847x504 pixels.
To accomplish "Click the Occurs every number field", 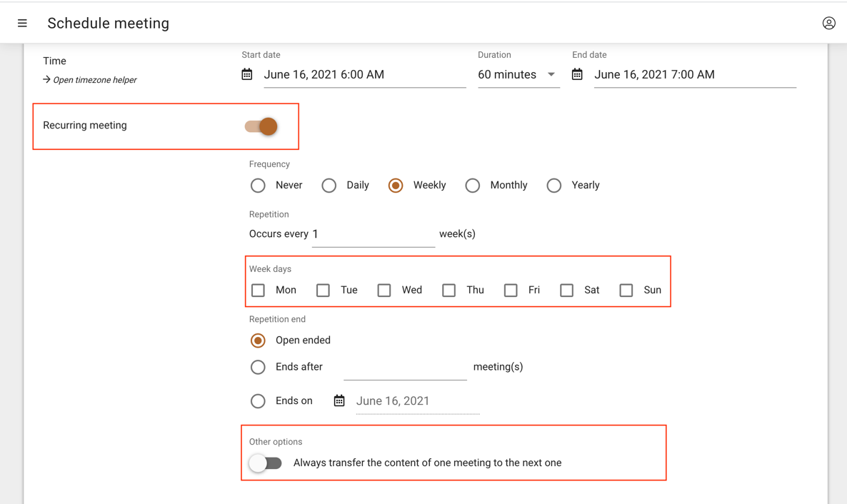I will pyautogui.click(x=374, y=235).
